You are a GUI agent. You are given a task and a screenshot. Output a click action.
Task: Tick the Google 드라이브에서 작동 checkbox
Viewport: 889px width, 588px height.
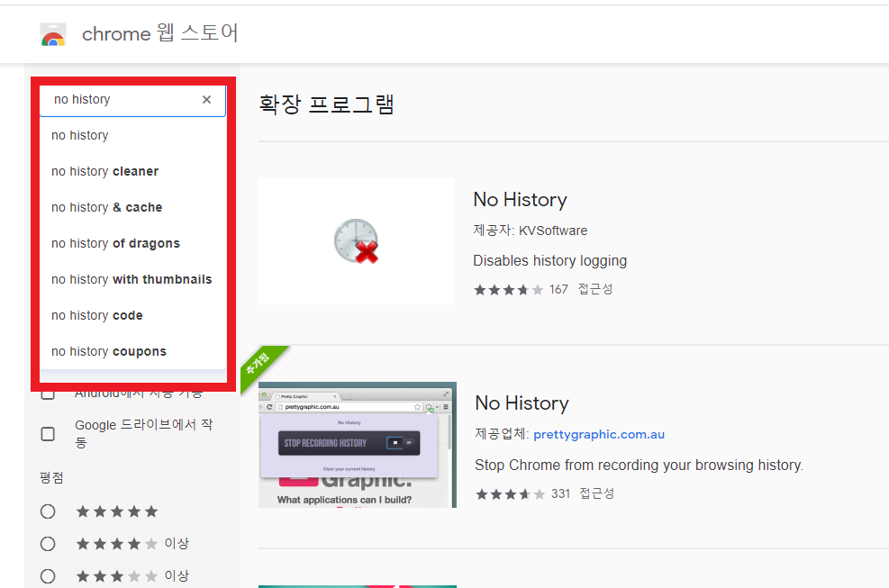49,434
